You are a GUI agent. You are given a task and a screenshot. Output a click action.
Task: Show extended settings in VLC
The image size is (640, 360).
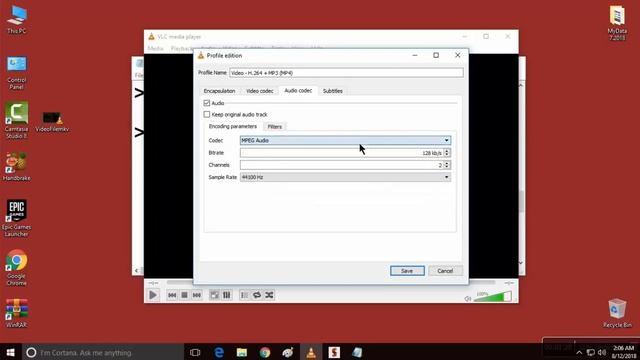coord(227,295)
